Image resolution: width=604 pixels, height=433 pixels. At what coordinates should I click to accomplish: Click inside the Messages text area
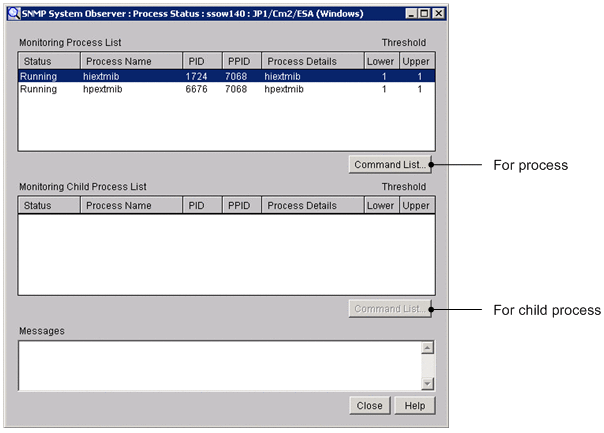(220, 366)
